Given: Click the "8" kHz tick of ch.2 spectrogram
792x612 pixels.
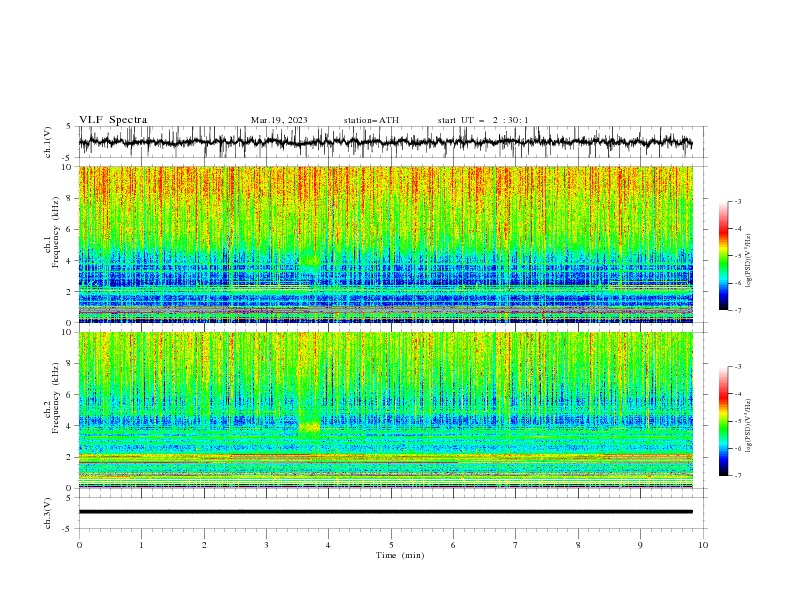Looking at the screenshot, I should tap(69, 364).
